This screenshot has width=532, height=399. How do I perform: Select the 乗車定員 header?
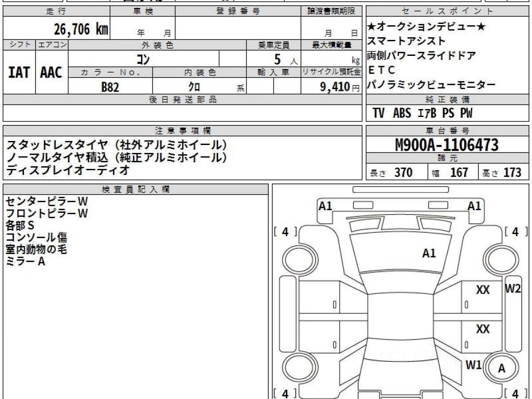coord(274,45)
